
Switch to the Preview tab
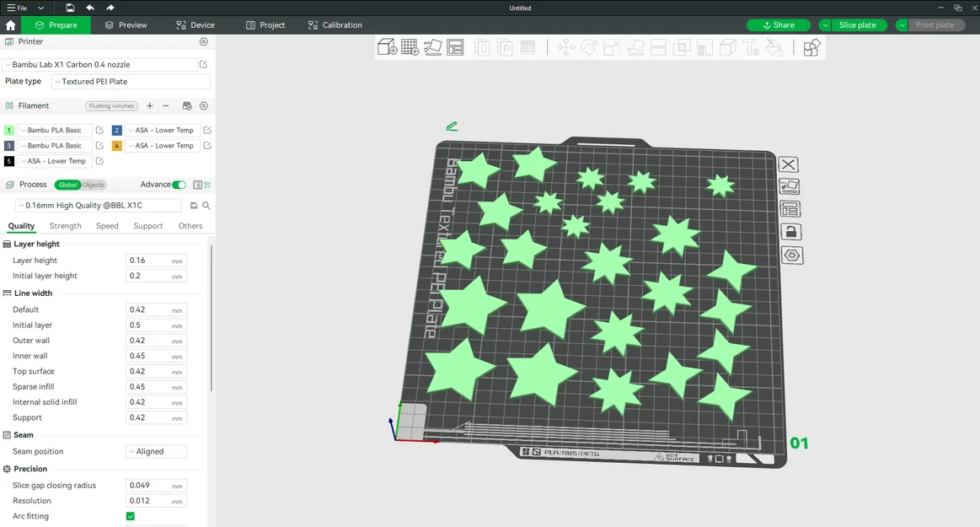click(126, 25)
